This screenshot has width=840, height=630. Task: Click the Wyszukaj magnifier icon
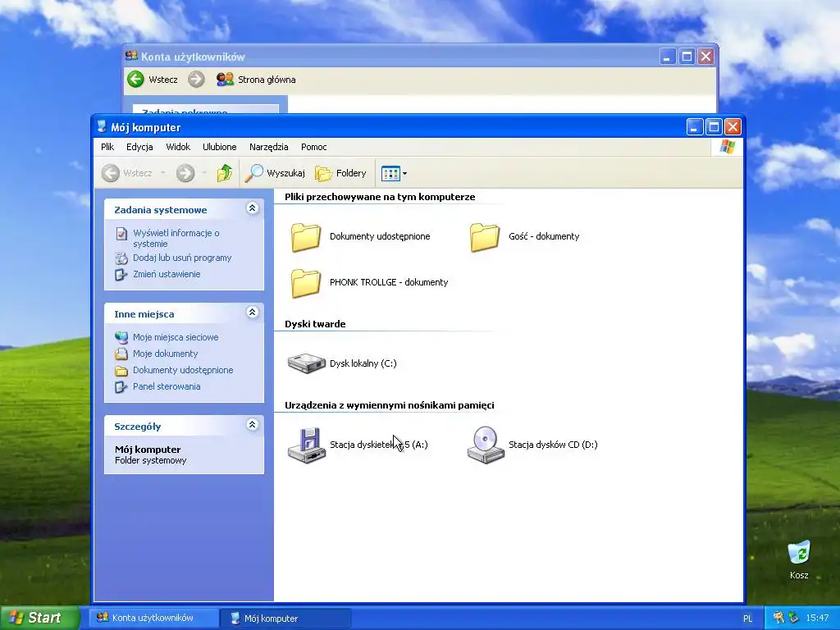point(254,173)
